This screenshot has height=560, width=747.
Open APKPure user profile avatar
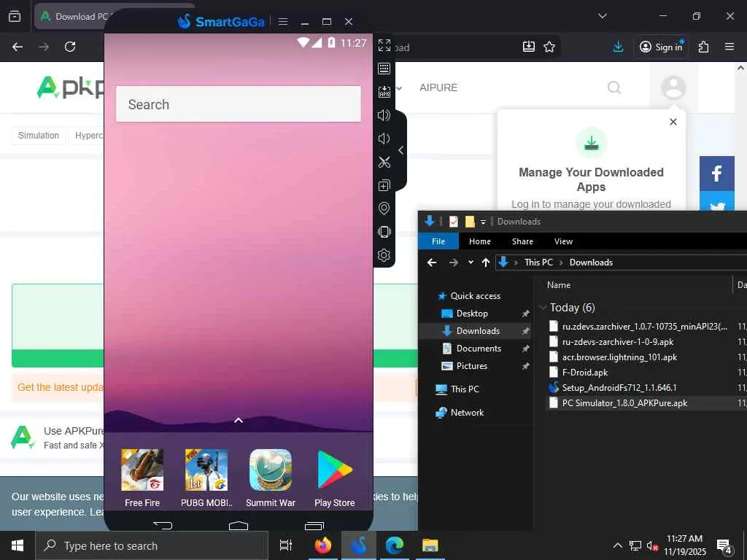673,87
